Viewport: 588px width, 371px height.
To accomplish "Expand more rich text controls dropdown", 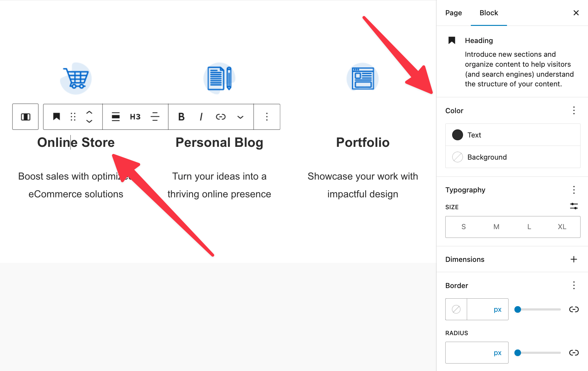I will click(240, 117).
